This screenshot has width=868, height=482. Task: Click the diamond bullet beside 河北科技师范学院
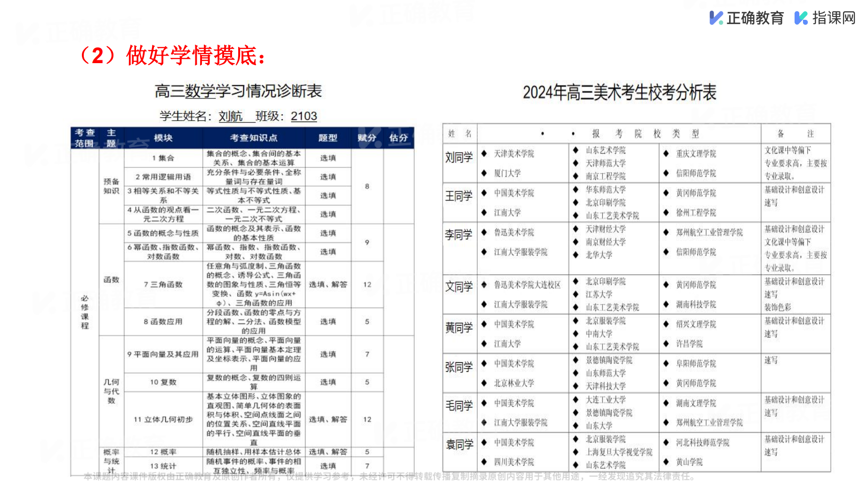pos(666,442)
